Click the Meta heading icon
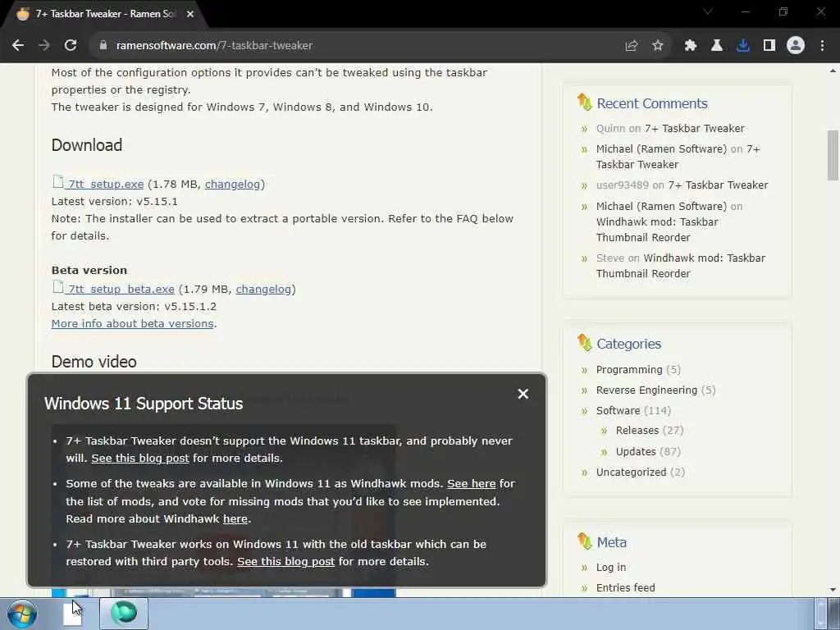Image resolution: width=840 pixels, height=630 pixels. pos(584,541)
